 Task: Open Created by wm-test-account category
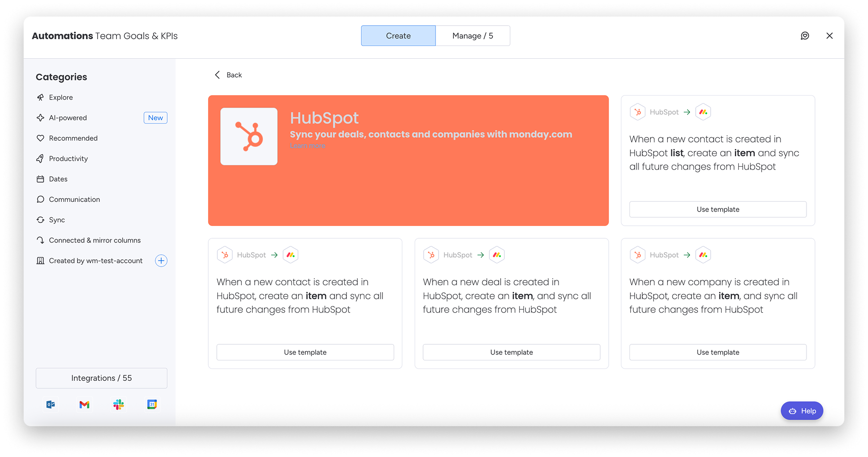95,261
